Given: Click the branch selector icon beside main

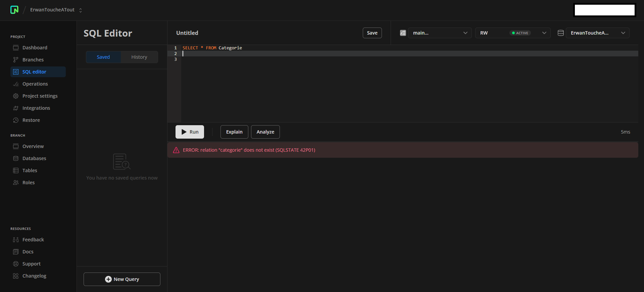Looking at the screenshot, I should click(x=403, y=33).
